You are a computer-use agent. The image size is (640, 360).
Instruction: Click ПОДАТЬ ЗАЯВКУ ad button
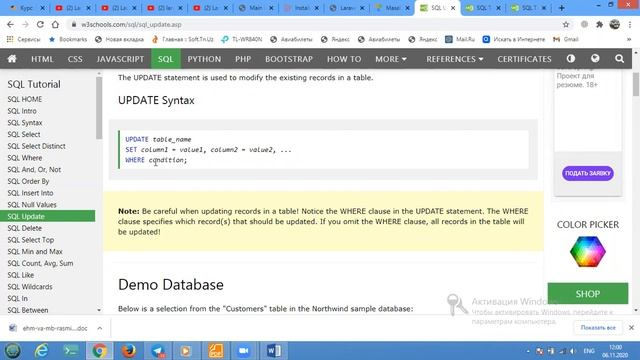(x=588, y=173)
